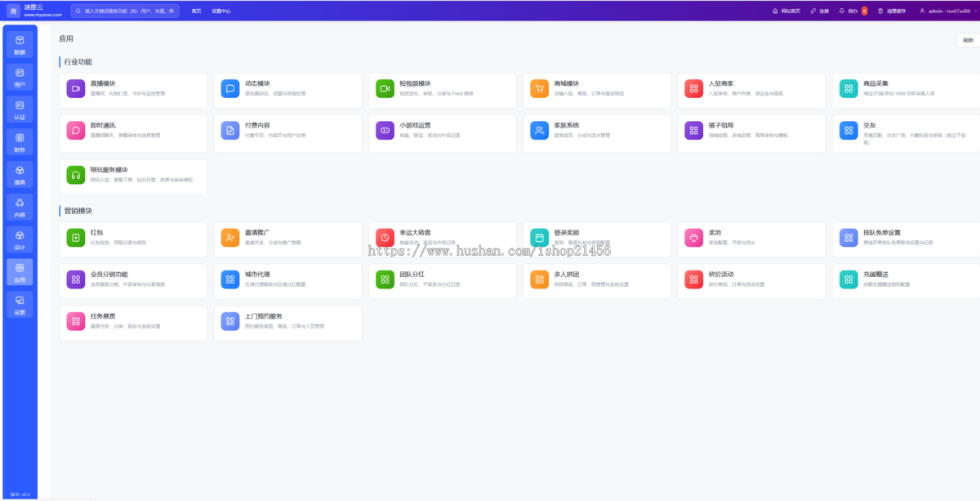Click the 入驻商家 red grid icon
Screen dimensions: 980x501
coord(693,88)
